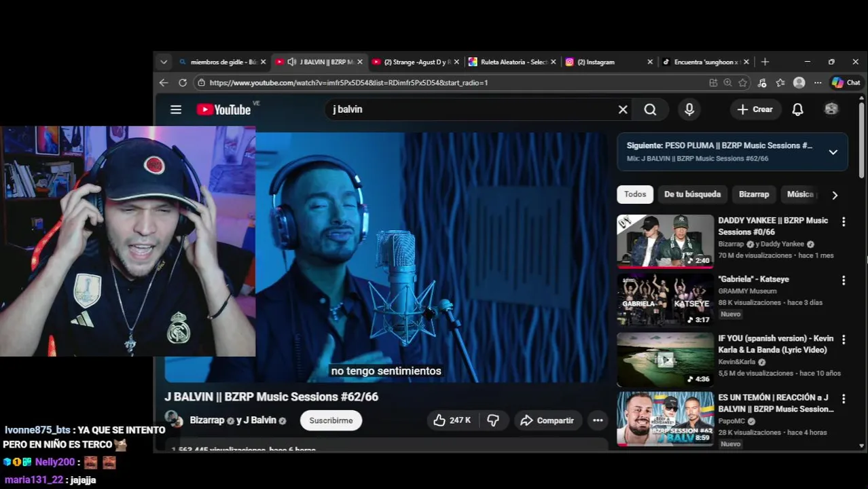Dislike the J Balvin video
This screenshot has width=868, height=489.
493,420
